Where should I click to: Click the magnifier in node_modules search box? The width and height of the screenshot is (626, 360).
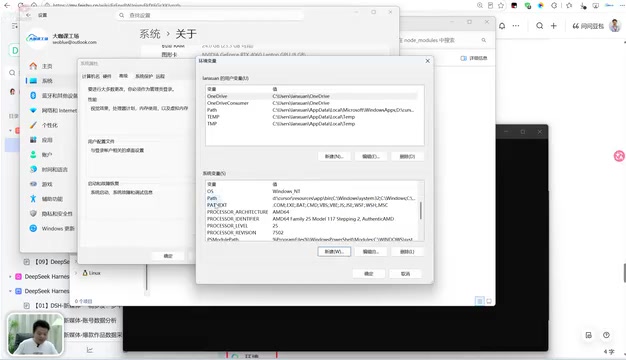[484, 40]
